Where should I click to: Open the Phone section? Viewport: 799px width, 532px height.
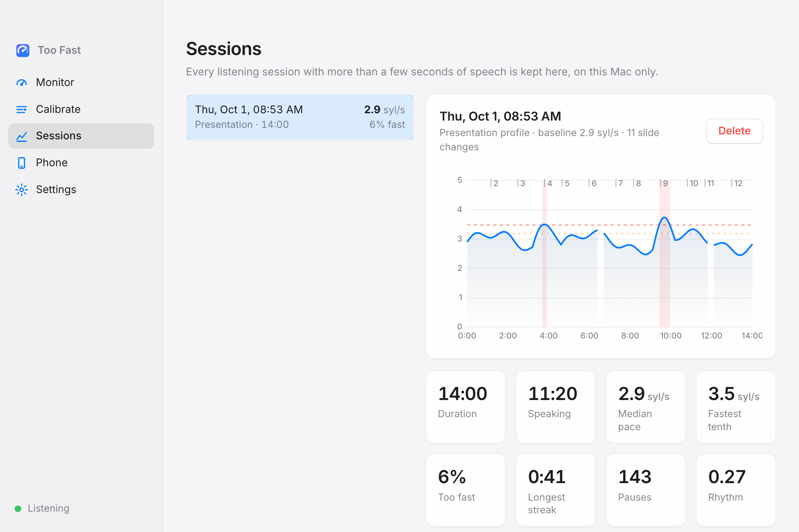(81, 163)
